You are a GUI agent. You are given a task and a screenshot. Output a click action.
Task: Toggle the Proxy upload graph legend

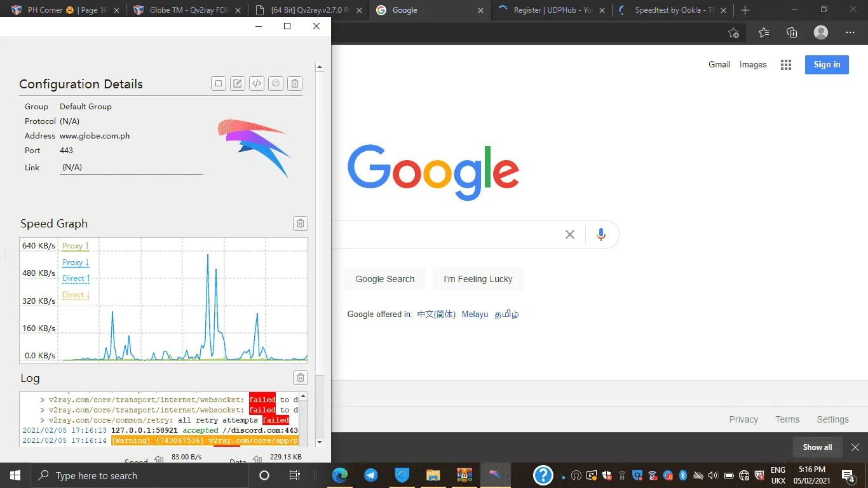[76, 246]
